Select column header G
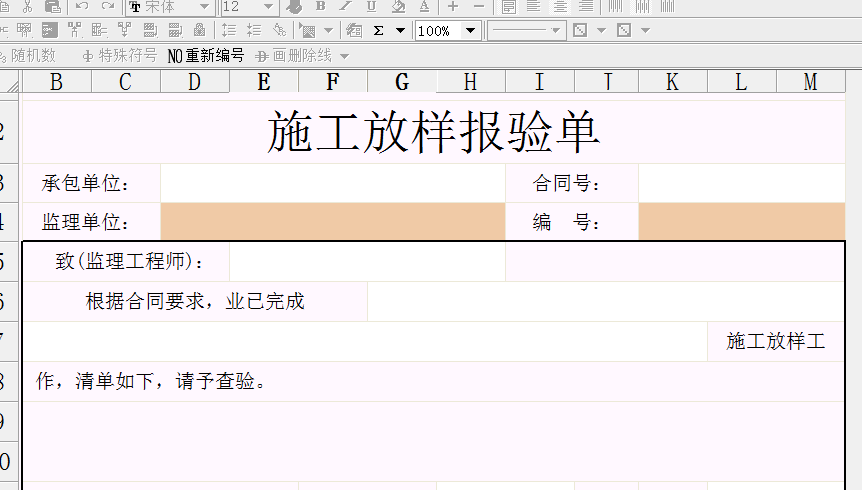The image size is (862, 490). coord(402,82)
